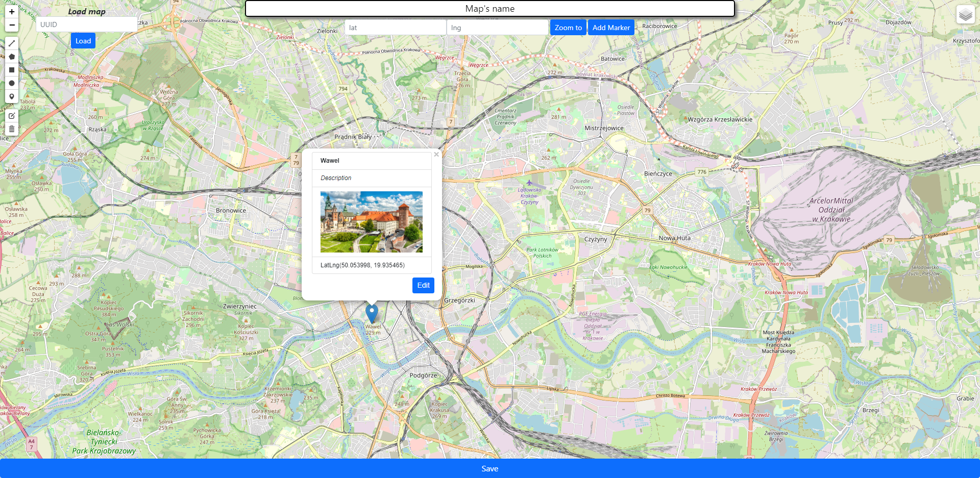The image size is (980, 478).
Task: Click the Map's name title field
Action: (x=490, y=9)
